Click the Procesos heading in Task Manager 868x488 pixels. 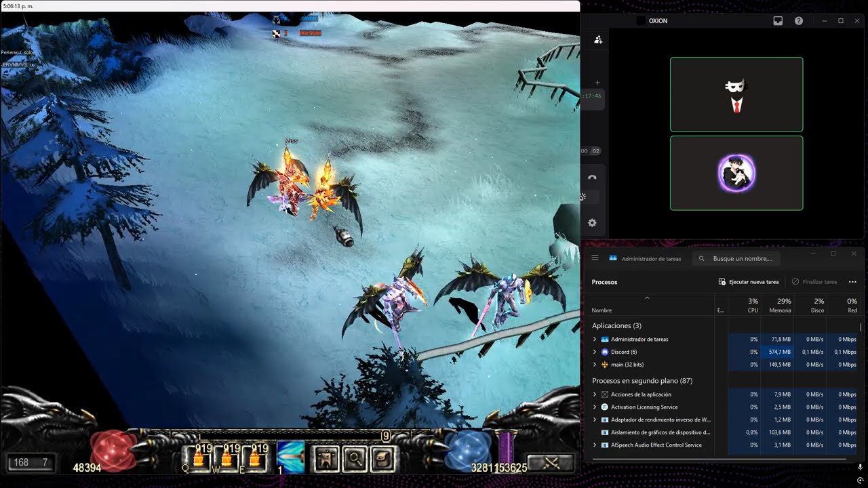click(604, 282)
